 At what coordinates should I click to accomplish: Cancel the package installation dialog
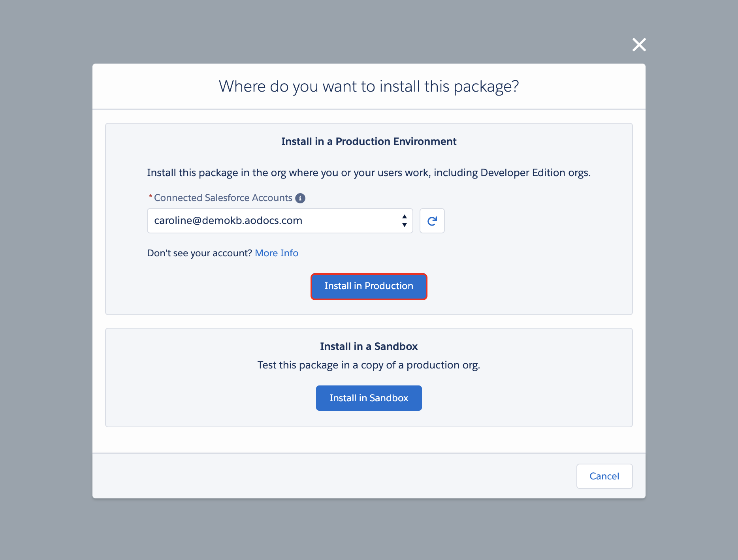tap(604, 476)
